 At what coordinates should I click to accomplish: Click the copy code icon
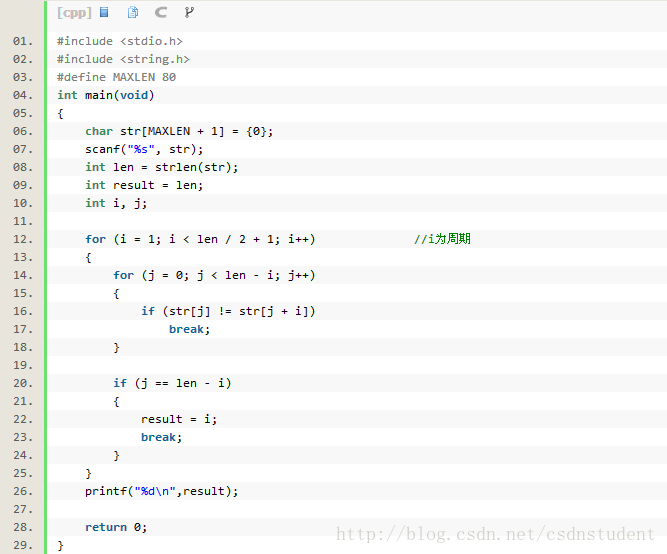[x=133, y=12]
